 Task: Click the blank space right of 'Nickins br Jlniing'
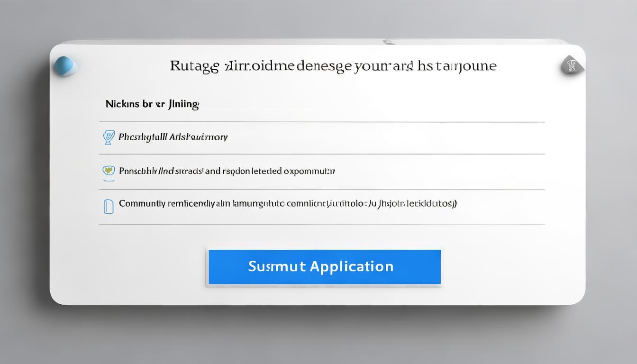(x=370, y=104)
